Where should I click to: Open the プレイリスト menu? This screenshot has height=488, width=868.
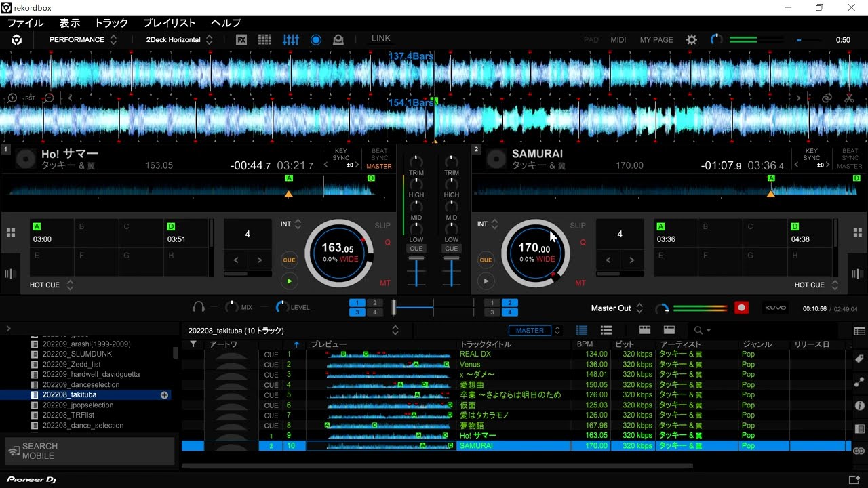pos(169,22)
